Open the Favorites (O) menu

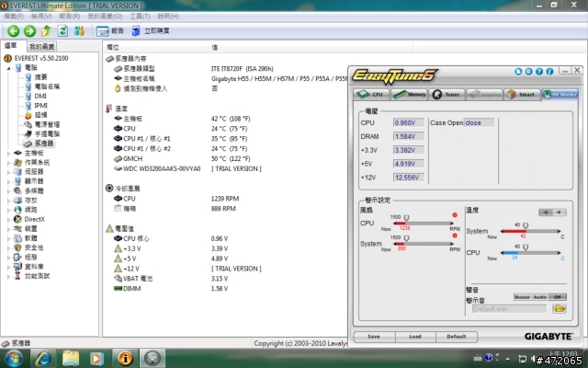coord(105,17)
